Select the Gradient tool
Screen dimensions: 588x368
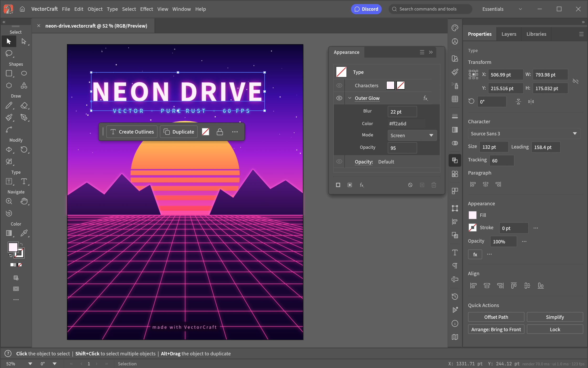pos(9,233)
